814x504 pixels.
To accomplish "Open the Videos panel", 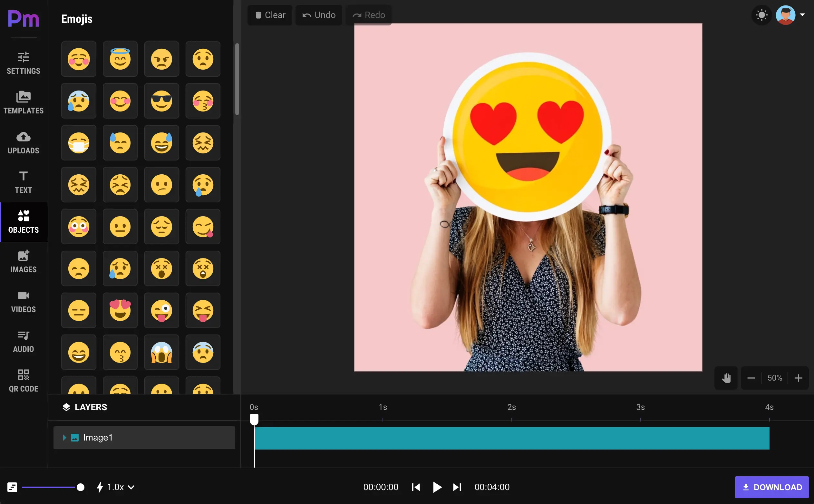I will 23,301.
